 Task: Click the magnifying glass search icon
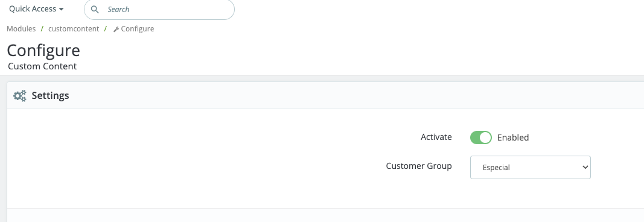point(95,10)
